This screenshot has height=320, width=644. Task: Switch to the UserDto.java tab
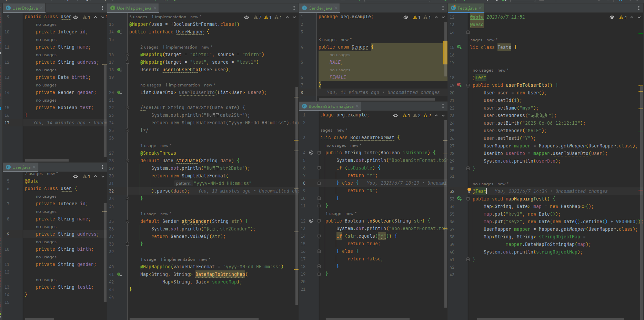pos(24,8)
